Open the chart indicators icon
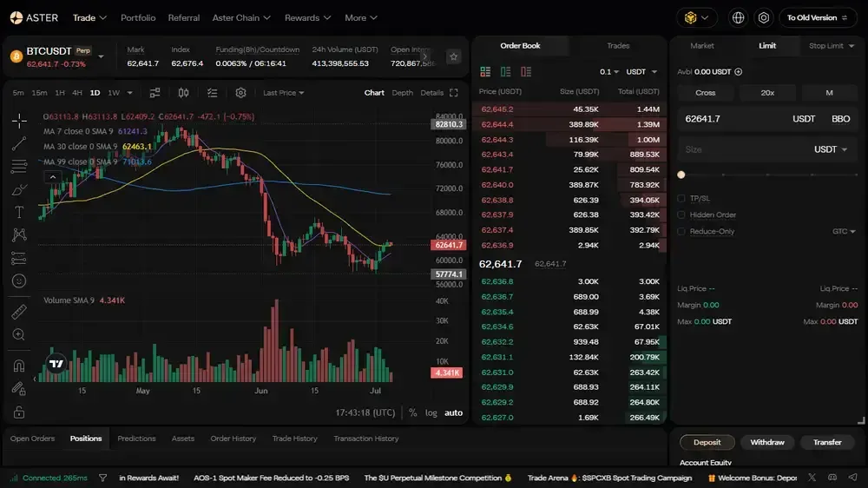Viewport: 868px width, 488px height. (212, 93)
